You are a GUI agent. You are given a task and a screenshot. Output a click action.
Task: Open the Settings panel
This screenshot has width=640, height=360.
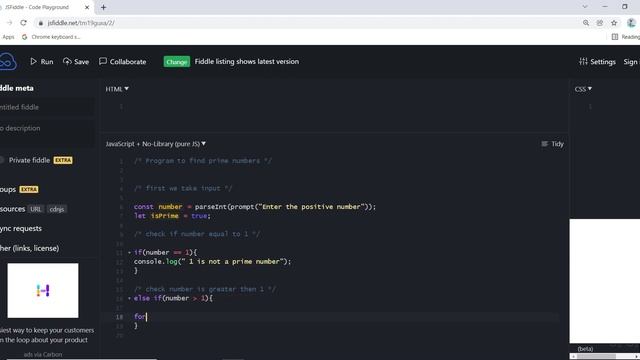[x=597, y=62]
